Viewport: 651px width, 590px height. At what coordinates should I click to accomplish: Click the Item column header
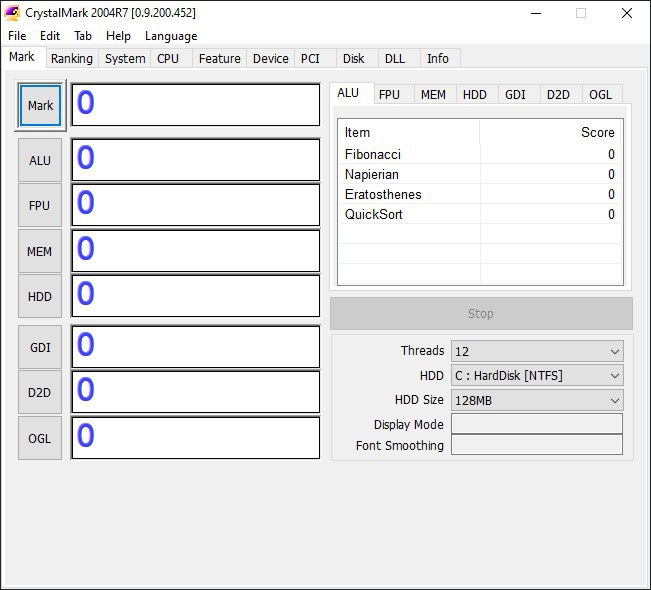[409, 132]
